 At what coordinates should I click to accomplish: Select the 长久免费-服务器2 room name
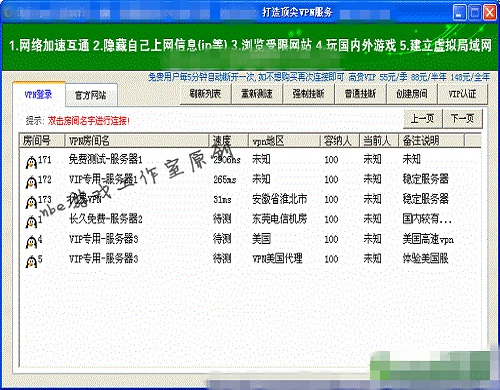pyautogui.click(x=106, y=219)
